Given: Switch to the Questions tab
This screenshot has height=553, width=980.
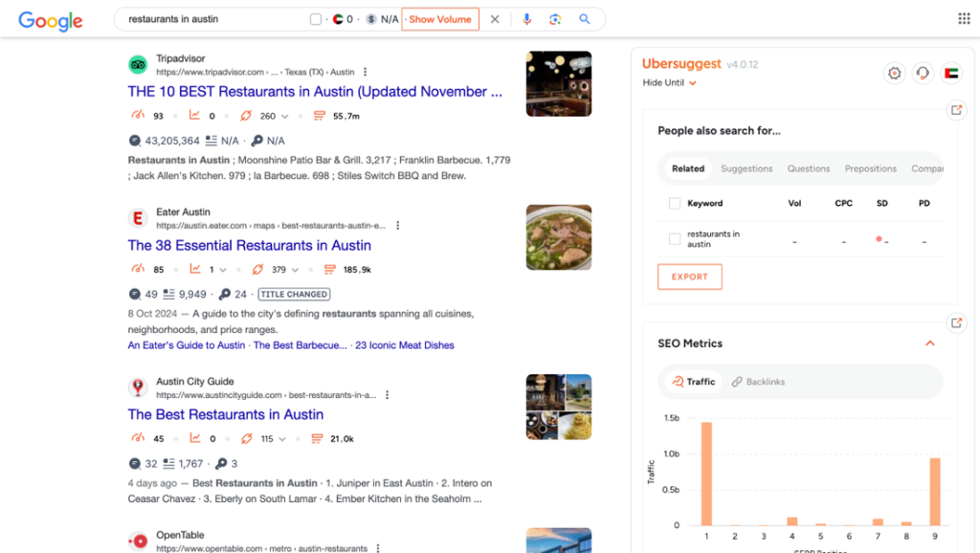Looking at the screenshot, I should (808, 168).
